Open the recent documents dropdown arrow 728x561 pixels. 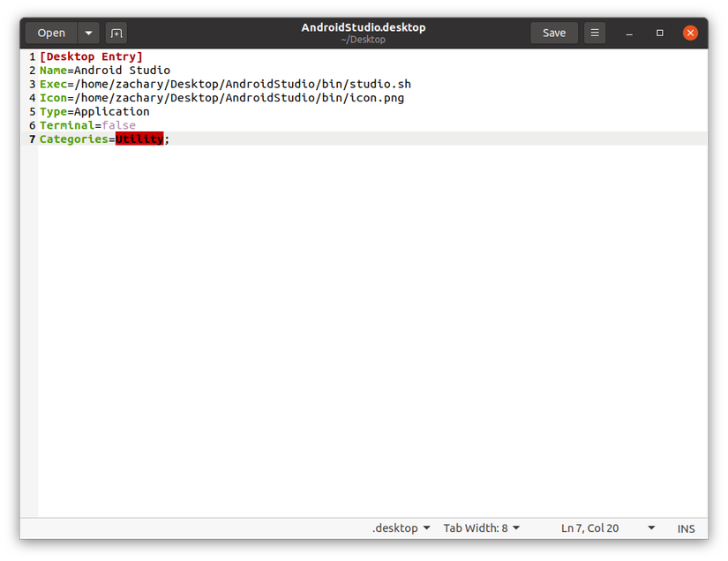pos(88,33)
